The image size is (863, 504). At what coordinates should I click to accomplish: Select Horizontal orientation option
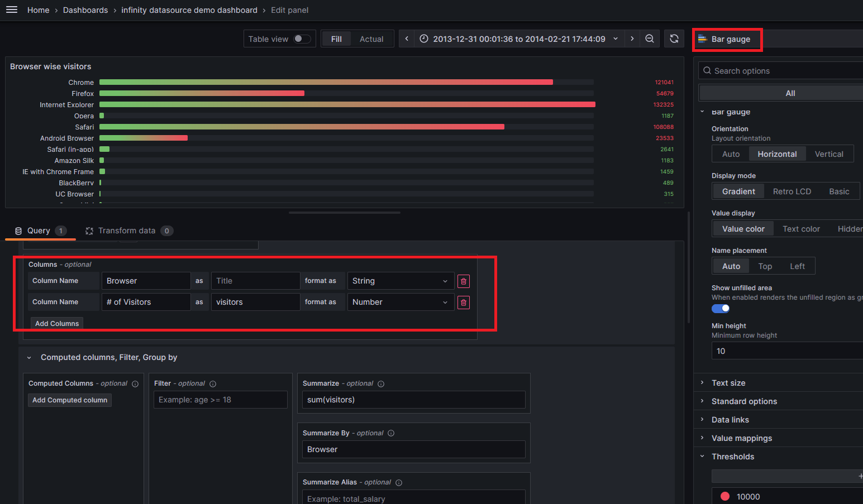pos(777,154)
